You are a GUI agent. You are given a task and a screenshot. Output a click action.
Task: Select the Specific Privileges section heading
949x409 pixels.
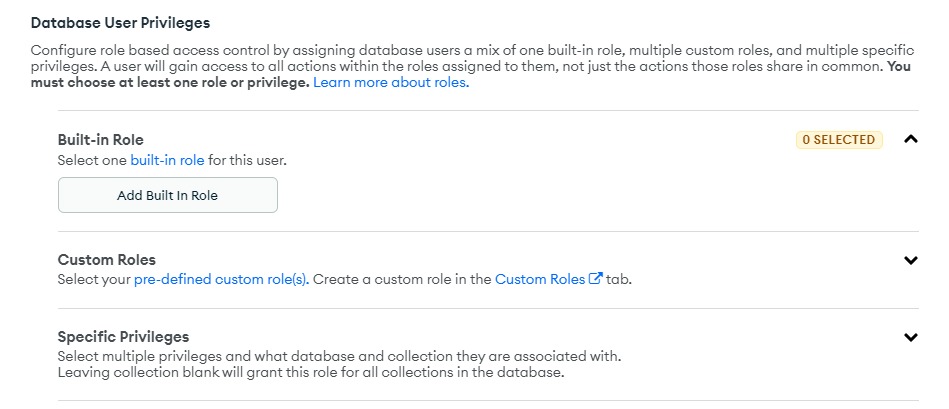tap(123, 337)
